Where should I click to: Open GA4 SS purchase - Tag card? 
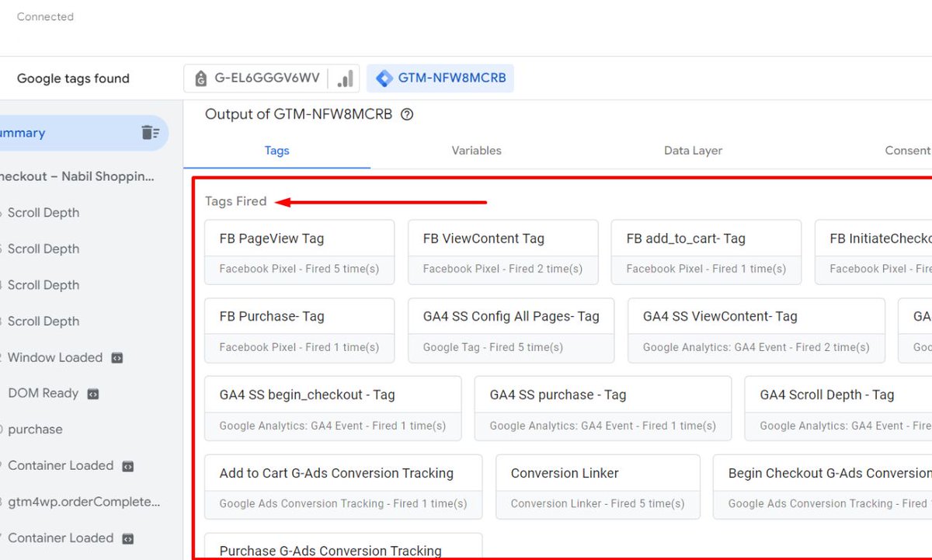[x=603, y=409]
